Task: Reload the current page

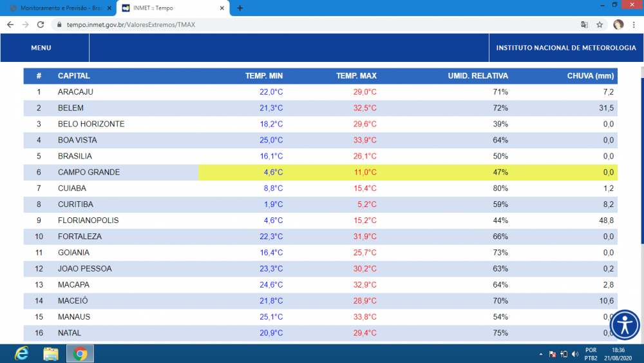Action: [41, 25]
